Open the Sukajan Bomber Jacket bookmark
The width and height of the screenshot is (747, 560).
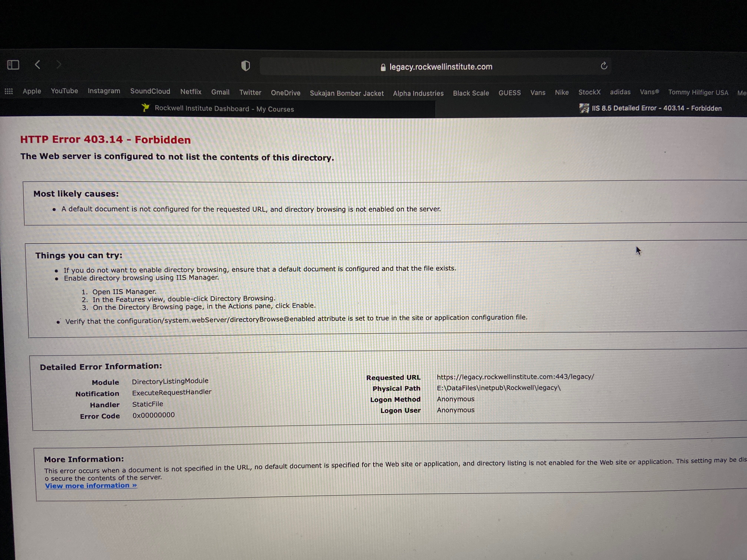(346, 93)
